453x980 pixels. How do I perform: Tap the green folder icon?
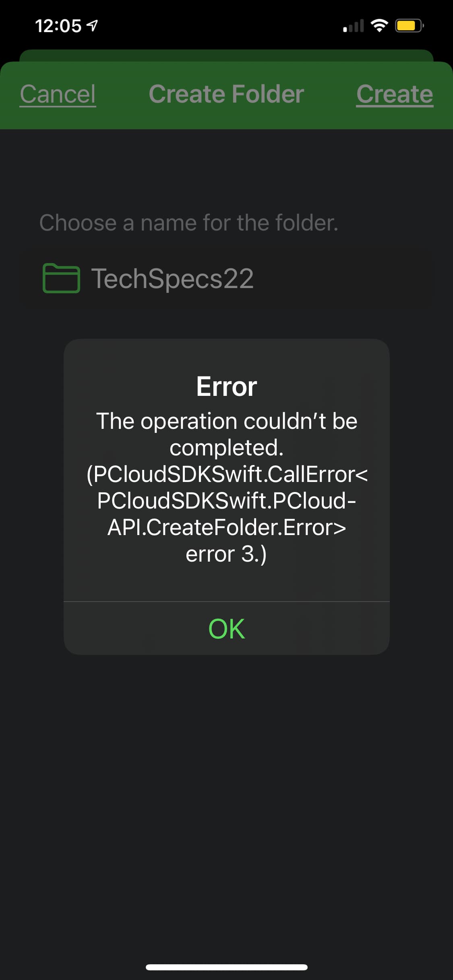tap(61, 278)
